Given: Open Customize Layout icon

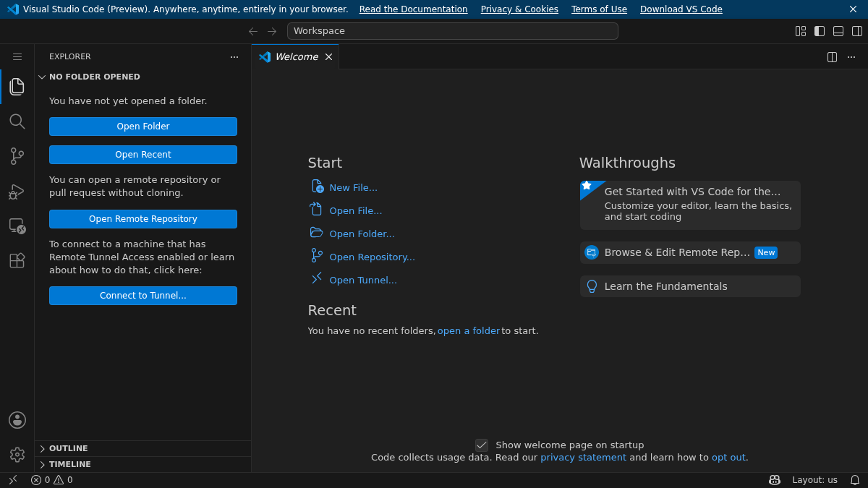Looking at the screenshot, I should [x=801, y=31].
